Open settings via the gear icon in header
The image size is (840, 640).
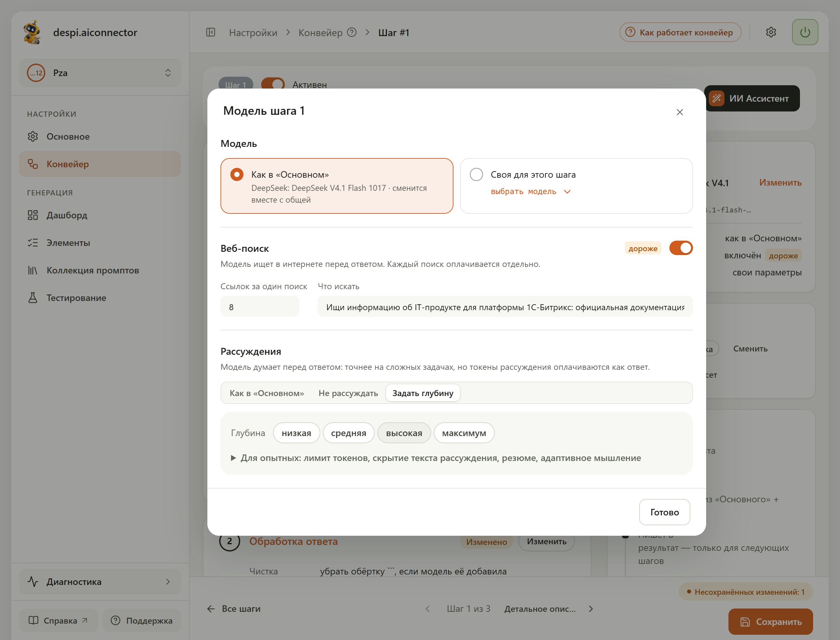click(771, 32)
